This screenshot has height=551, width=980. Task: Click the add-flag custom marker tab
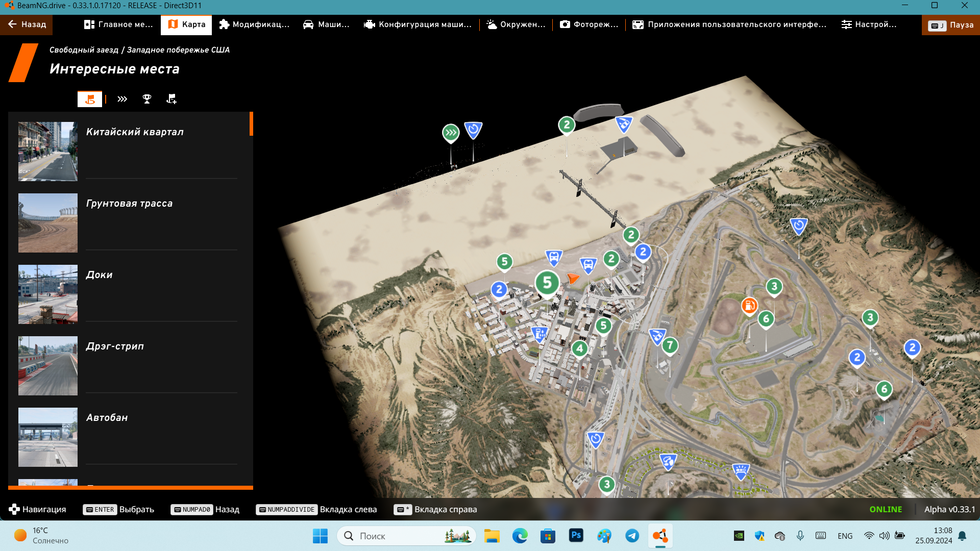click(x=171, y=99)
